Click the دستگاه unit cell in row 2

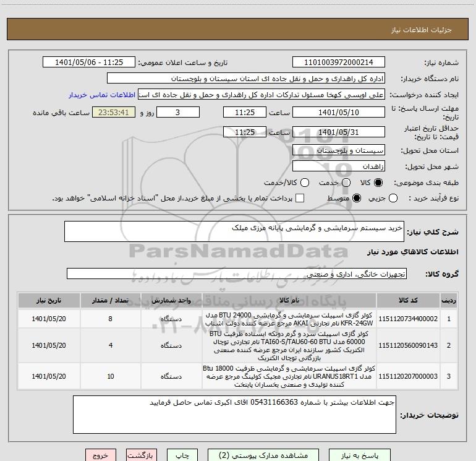(x=171, y=345)
